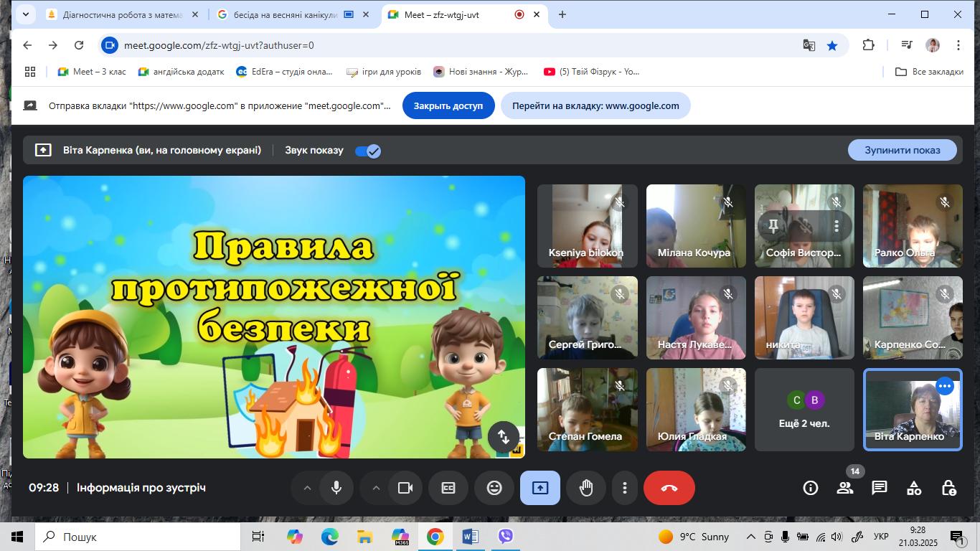Expand microphone settings arrow

click(x=307, y=488)
